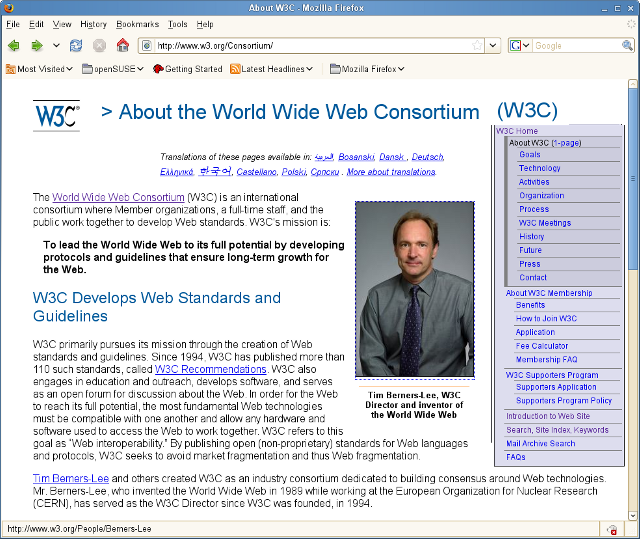
Task: Open the Edit menu
Action: coord(36,24)
